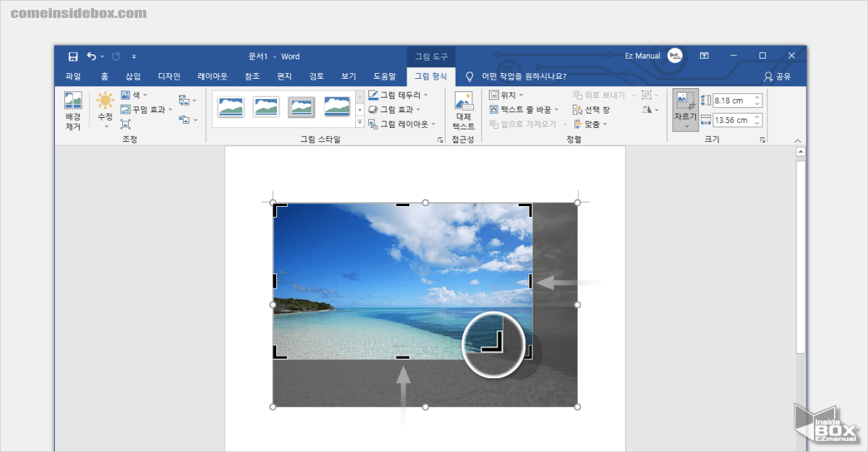Expand the picture styles gallery More arrow
Image resolution: width=868 pixels, height=452 pixels.
[x=360, y=122]
